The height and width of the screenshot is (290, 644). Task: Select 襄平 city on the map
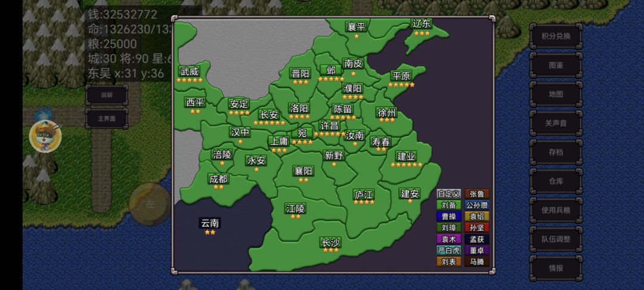(356, 27)
